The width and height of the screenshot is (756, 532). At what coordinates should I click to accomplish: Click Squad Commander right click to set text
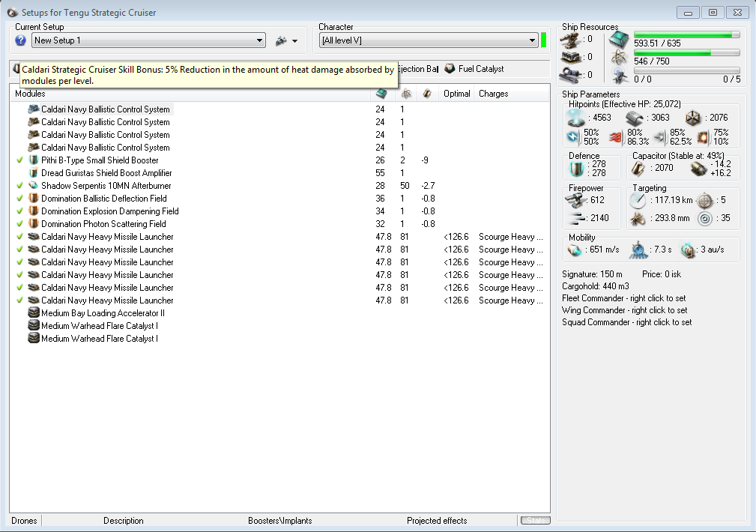[627, 323]
